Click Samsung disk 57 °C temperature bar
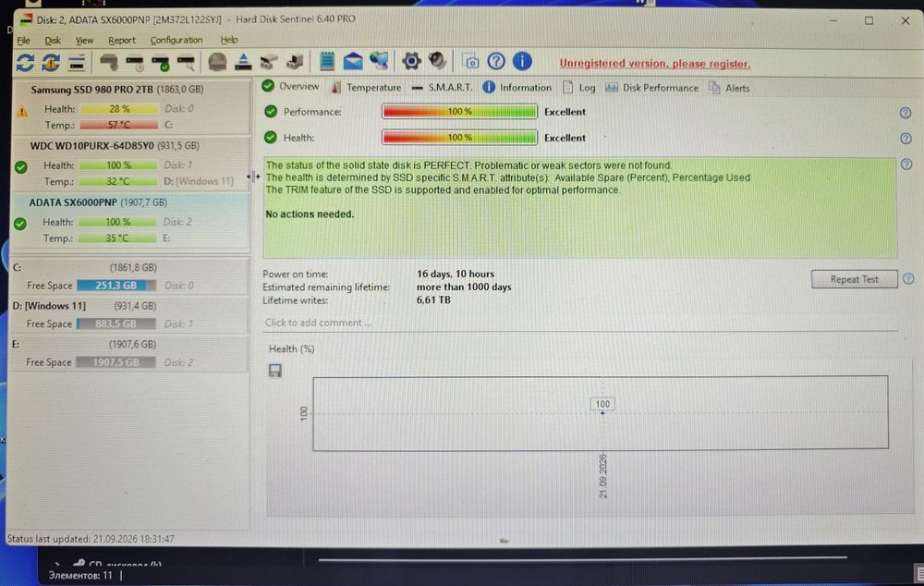The height and width of the screenshot is (586, 924). coord(119,125)
